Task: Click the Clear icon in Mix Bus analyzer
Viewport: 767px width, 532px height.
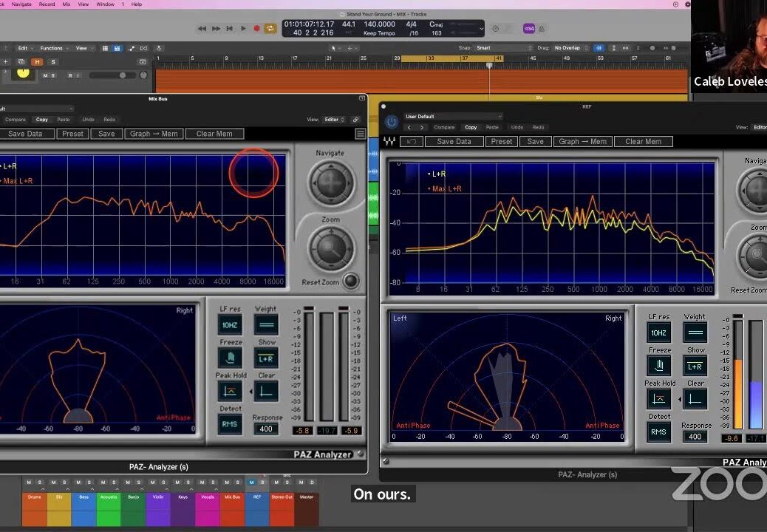Action: [x=266, y=391]
